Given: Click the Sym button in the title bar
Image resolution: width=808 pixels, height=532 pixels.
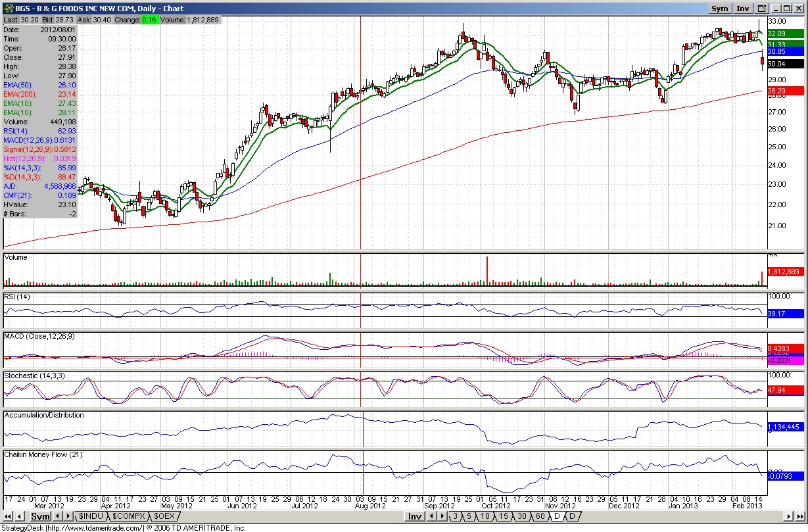Looking at the screenshot, I should click(720, 9).
